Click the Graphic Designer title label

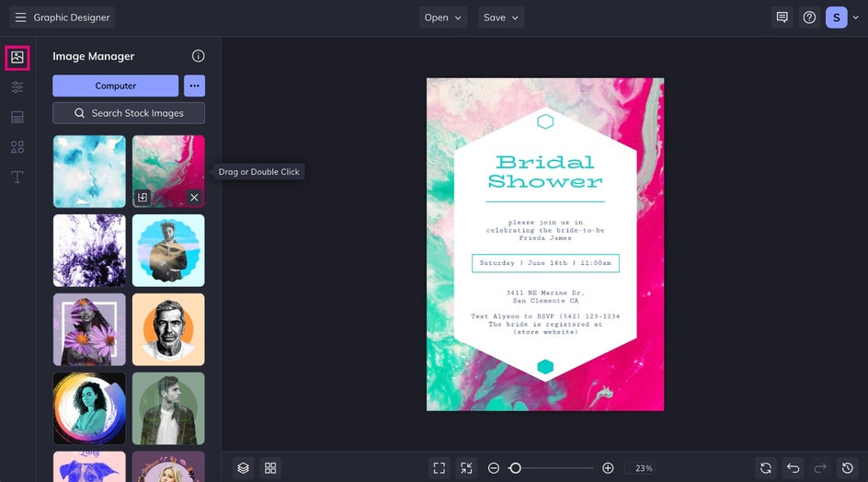point(72,17)
